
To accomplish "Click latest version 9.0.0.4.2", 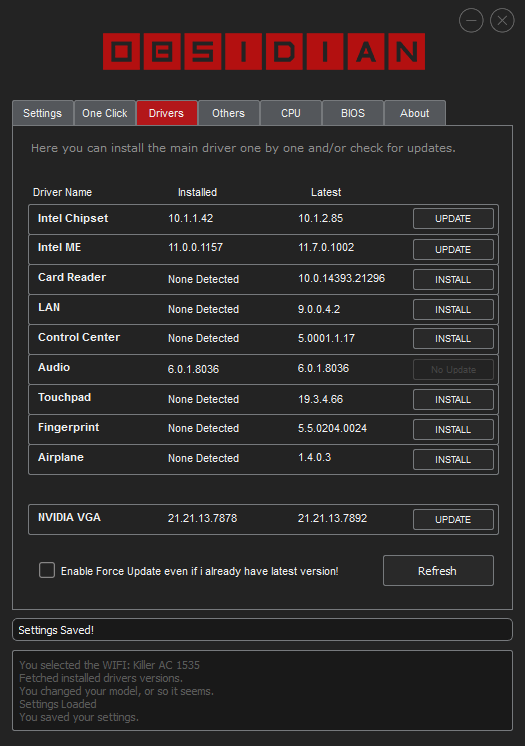I will click(319, 309).
